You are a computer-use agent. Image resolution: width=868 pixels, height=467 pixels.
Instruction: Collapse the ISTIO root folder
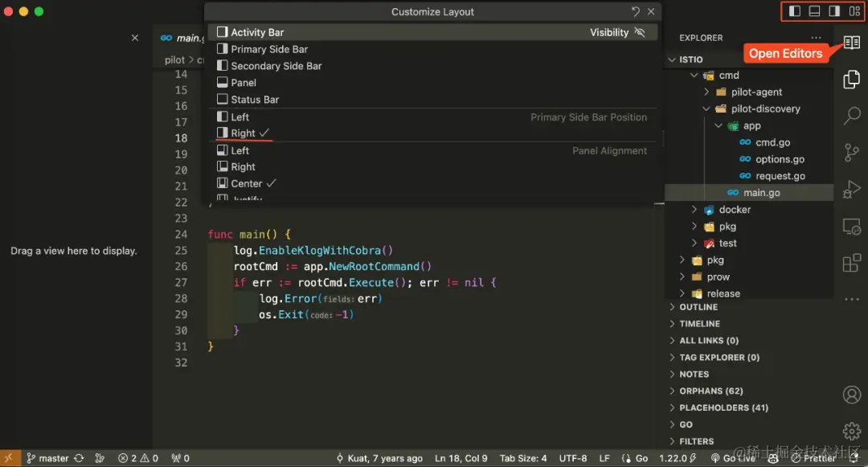tap(672, 59)
